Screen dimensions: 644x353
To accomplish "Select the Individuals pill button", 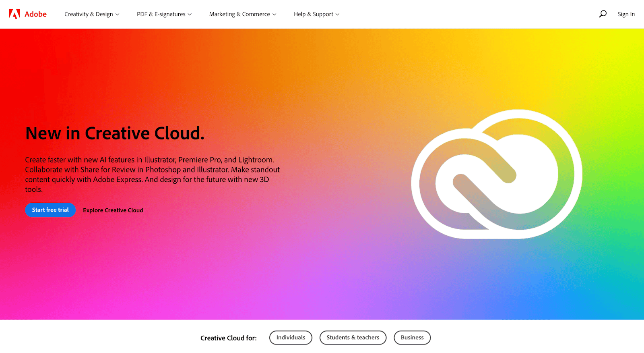I will click(x=291, y=338).
